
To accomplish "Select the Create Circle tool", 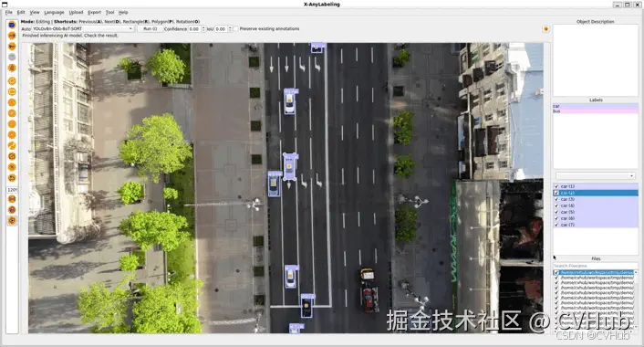I will coord(12,113).
